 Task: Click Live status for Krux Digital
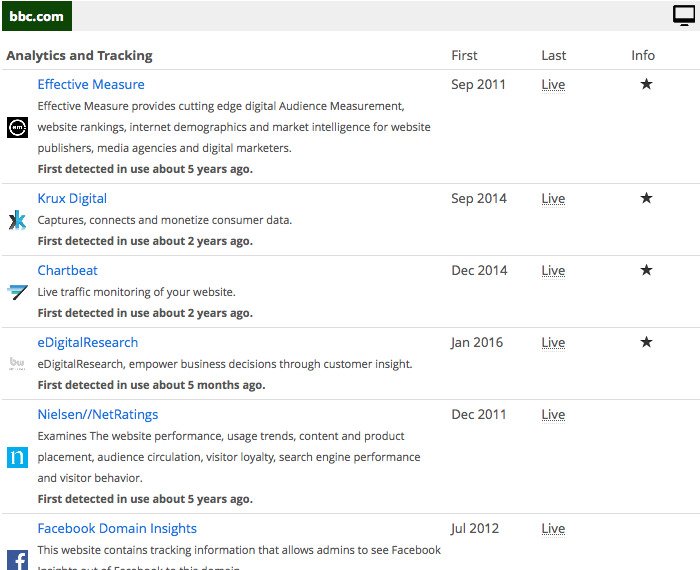click(x=553, y=198)
